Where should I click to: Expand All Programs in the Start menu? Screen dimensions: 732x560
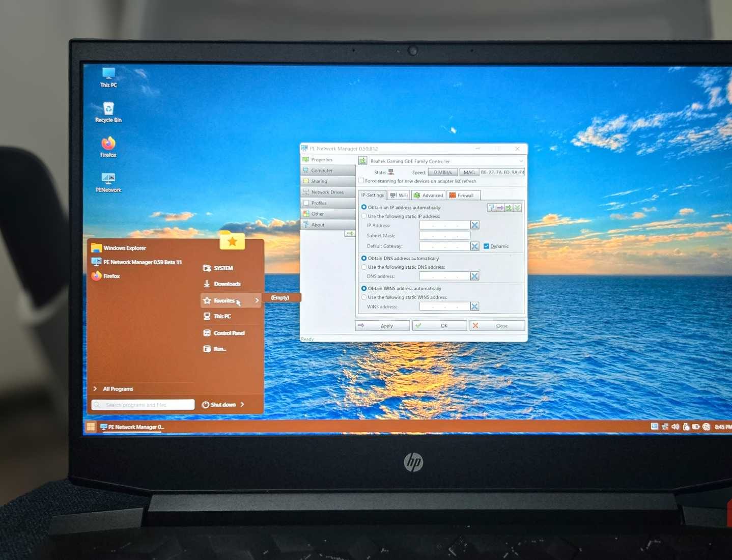[118, 388]
